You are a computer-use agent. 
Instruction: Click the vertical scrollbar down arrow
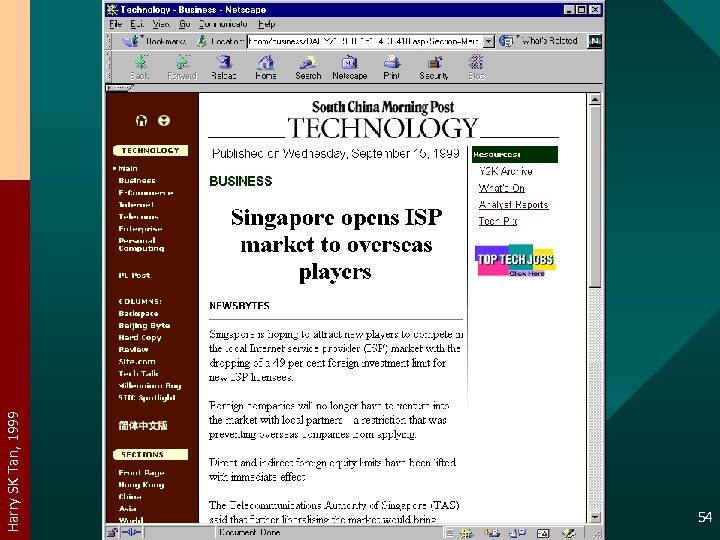pyautogui.click(x=595, y=517)
